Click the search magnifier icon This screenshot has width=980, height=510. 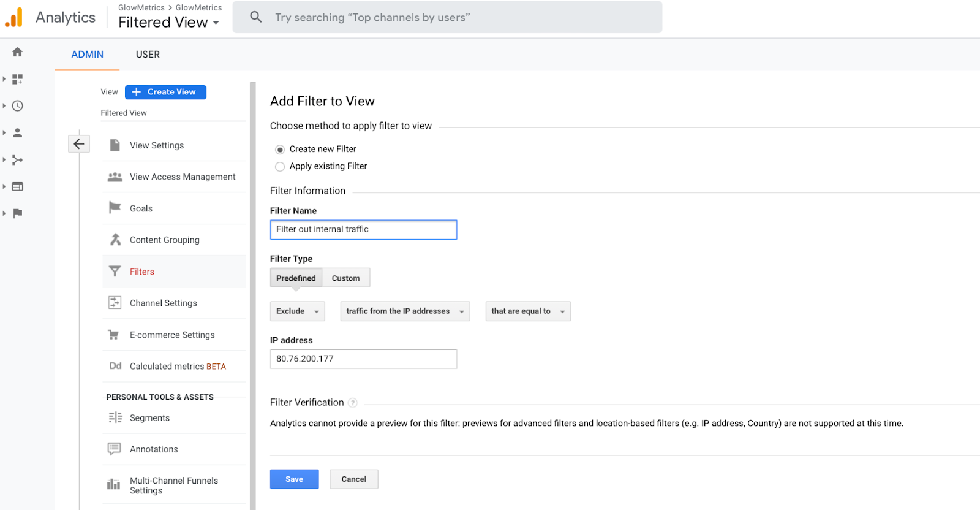[x=256, y=17]
